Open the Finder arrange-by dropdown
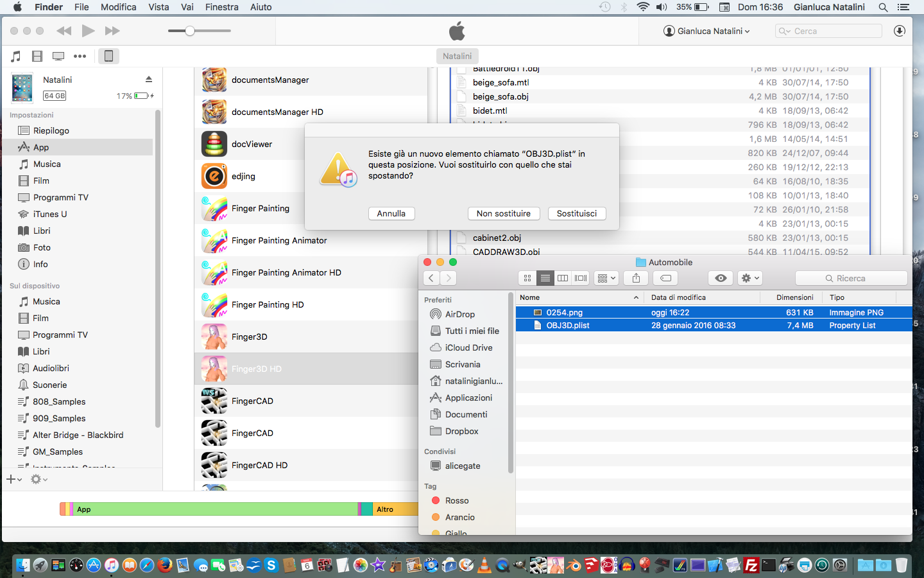 click(606, 278)
